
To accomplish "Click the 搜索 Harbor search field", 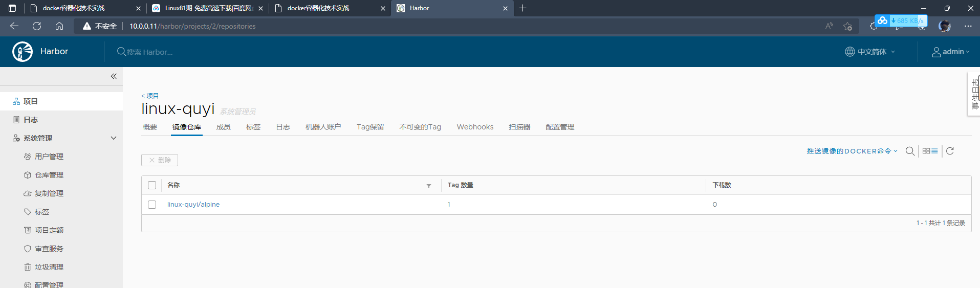I will pos(149,52).
